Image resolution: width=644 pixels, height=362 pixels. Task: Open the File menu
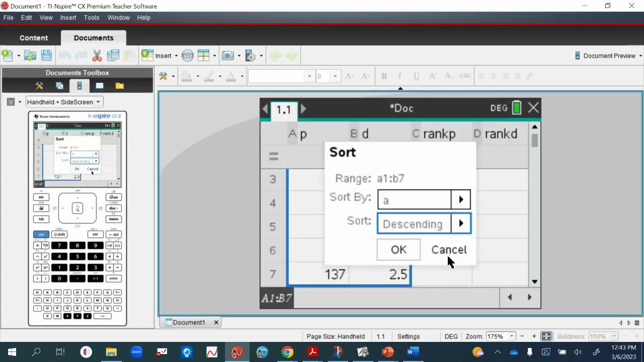click(9, 18)
